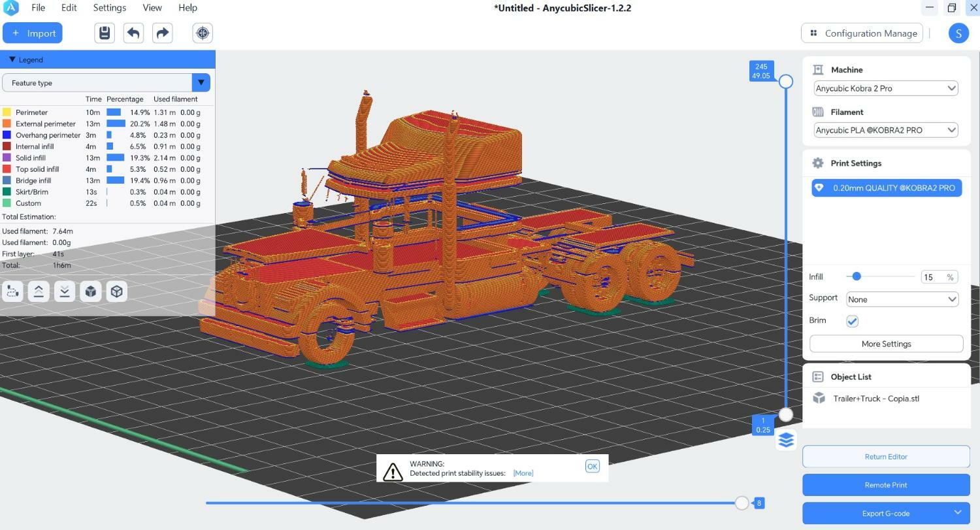Click the compass target toolbar icon
This screenshot has height=530, width=980.
tap(203, 33)
